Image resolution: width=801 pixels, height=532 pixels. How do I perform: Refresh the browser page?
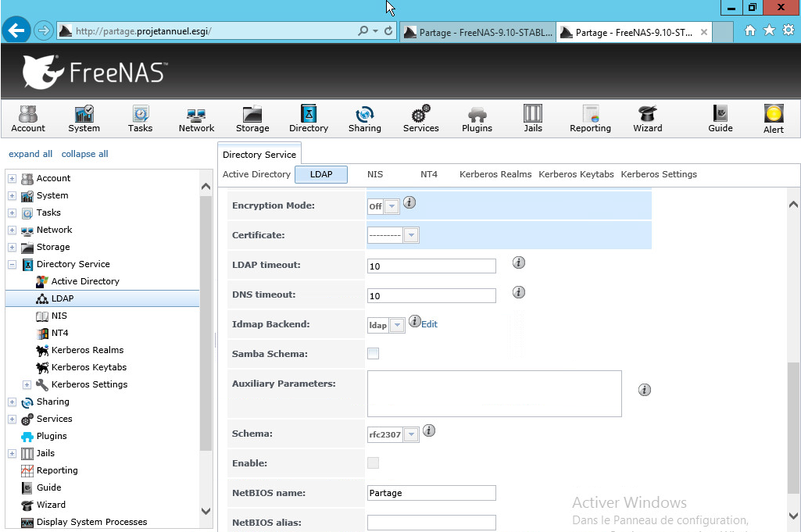point(388,30)
